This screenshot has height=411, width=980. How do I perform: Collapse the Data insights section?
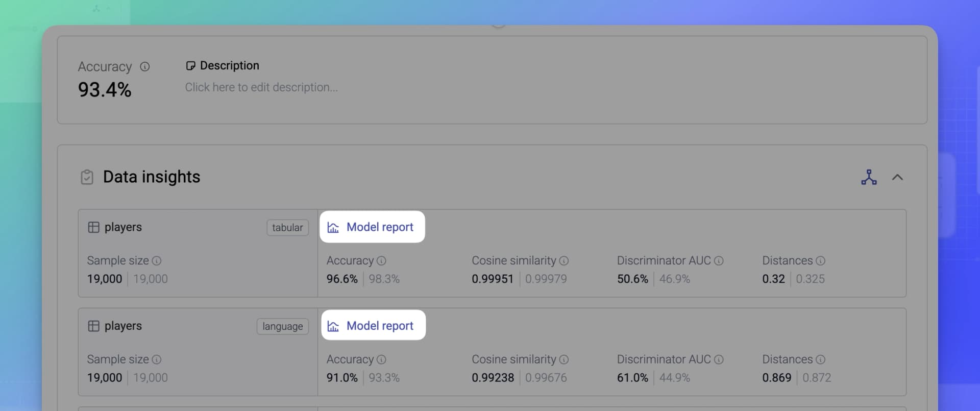pos(898,177)
